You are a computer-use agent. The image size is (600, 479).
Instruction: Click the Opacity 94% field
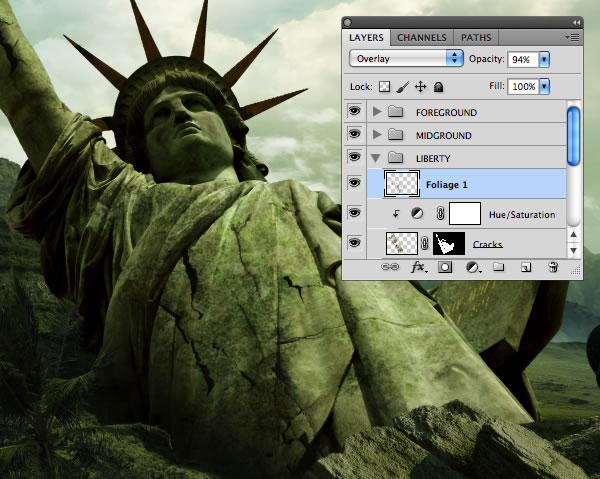(x=523, y=59)
